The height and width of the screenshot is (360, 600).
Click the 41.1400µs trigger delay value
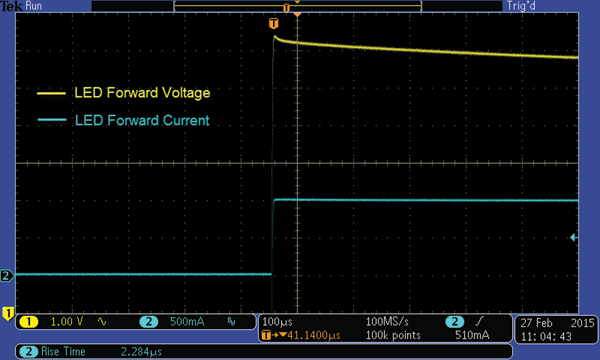click(313, 336)
